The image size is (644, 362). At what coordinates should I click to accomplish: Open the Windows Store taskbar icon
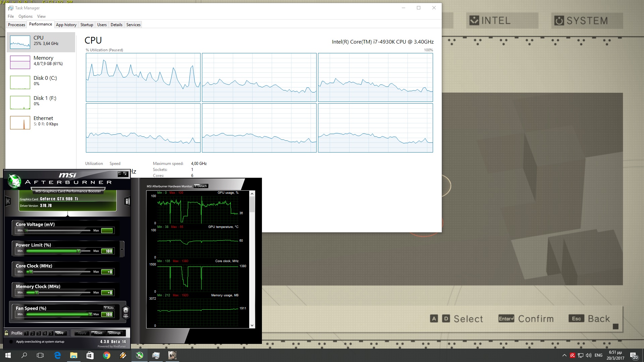pos(90,355)
